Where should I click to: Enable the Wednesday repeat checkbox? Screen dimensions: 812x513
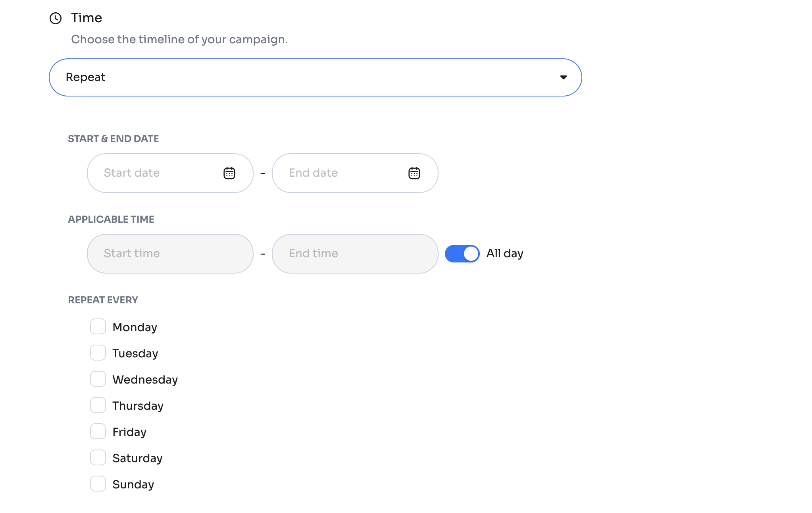pos(98,379)
